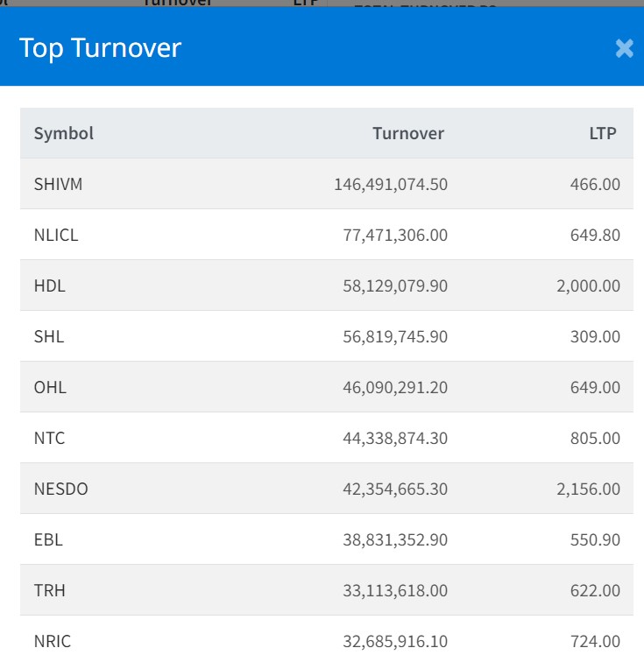Click the Top Turnover dialog title

[x=100, y=48]
